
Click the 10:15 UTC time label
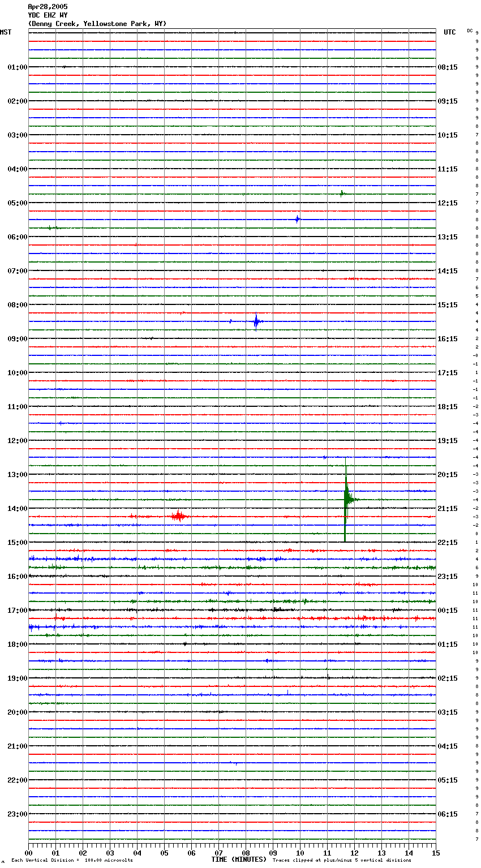coord(448,135)
